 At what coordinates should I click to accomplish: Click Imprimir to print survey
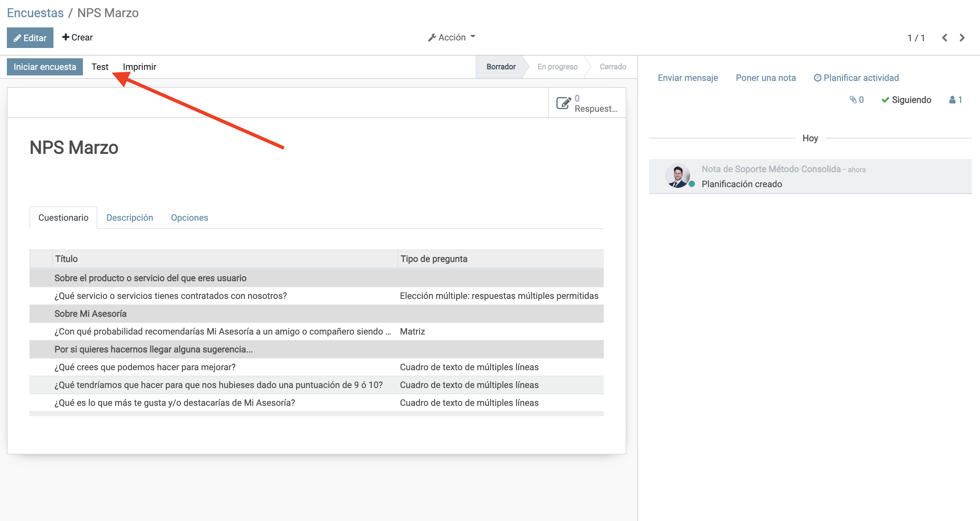139,66
